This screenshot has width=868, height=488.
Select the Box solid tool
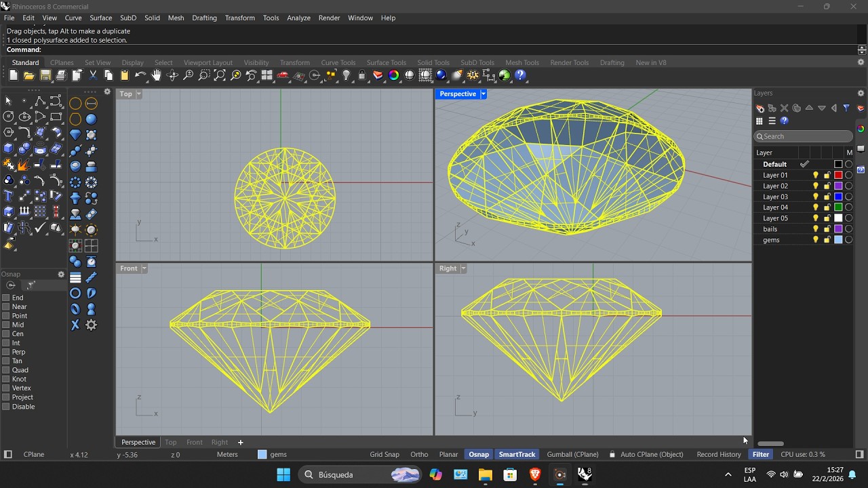coord(9,148)
